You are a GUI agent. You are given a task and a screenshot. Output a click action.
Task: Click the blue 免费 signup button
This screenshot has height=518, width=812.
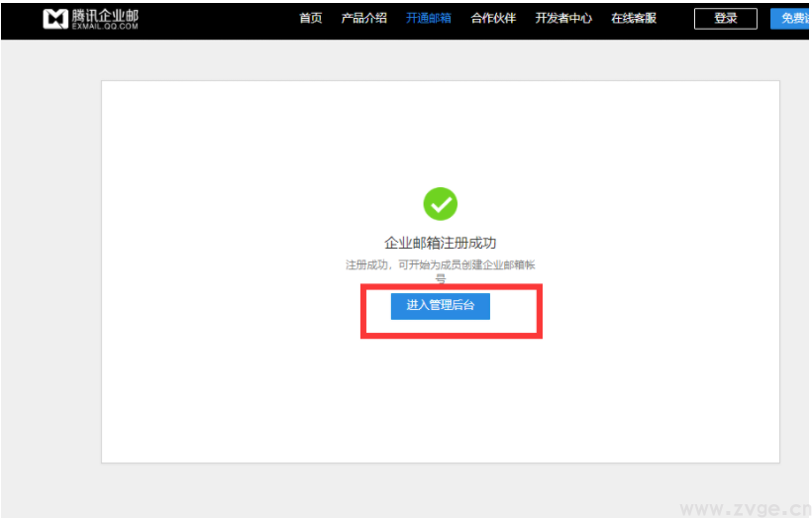pyautogui.click(x=791, y=19)
